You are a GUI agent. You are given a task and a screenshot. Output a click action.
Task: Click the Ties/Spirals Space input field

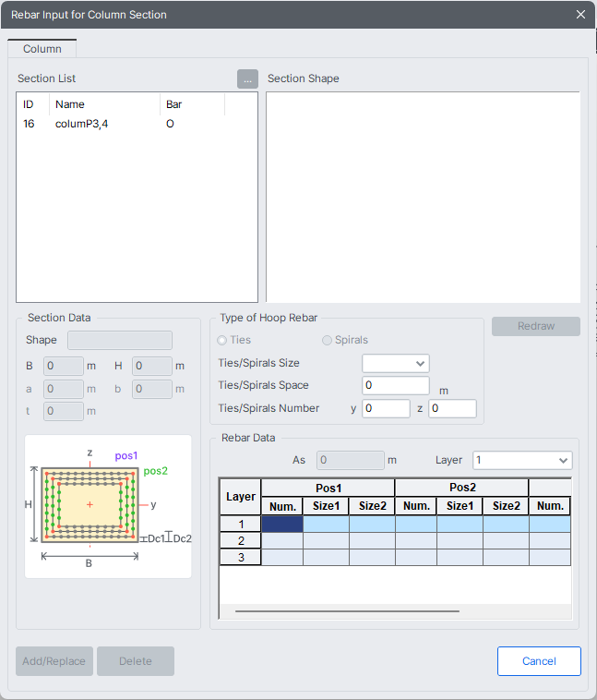[x=396, y=385]
